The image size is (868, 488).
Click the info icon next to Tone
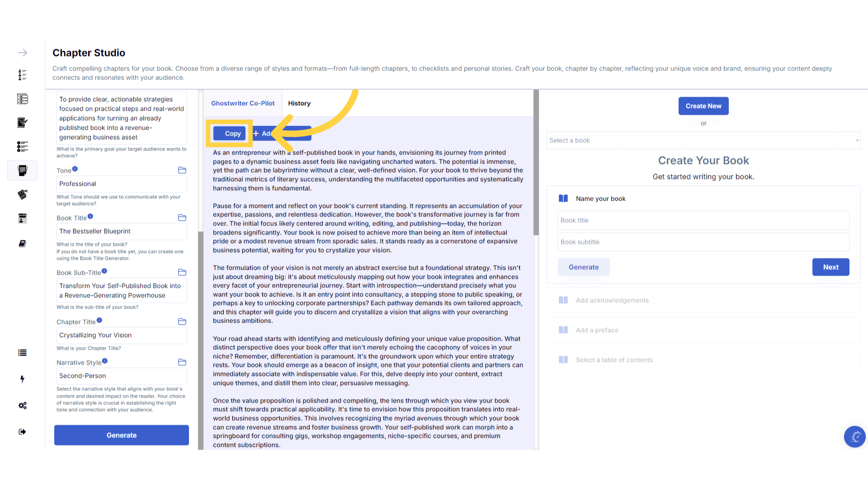[75, 169]
